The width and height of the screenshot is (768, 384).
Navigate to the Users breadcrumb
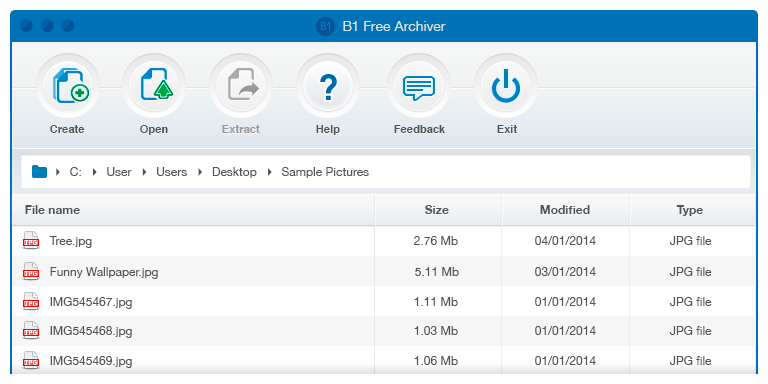pos(171,172)
